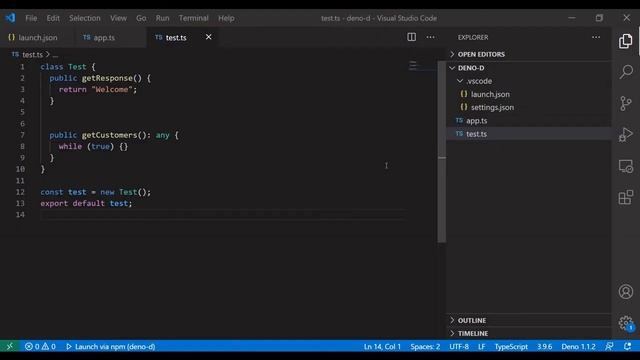Open the Selection menu

point(84,18)
